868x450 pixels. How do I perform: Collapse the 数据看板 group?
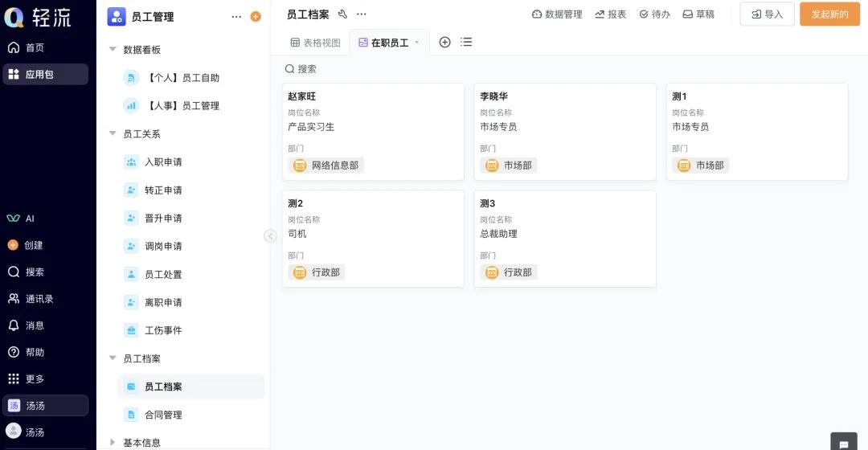tap(113, 49)
